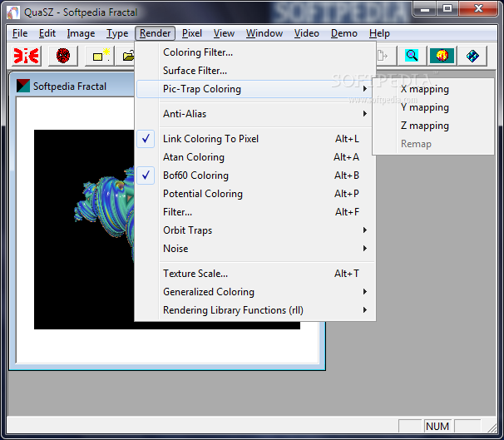This screenshot has height=440, width=504.
Task: Expand the Pic-Trap Coloring submenu
Action: point(255,89)
